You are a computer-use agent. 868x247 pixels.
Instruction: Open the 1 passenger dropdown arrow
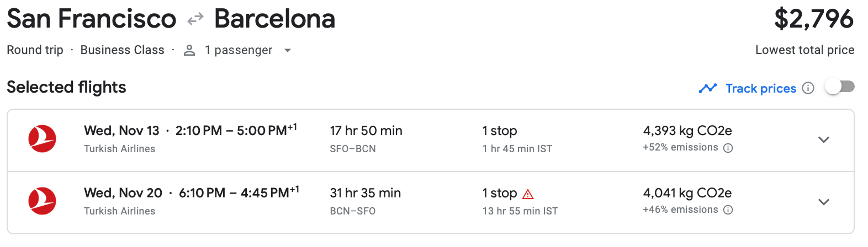coord(287,51)
